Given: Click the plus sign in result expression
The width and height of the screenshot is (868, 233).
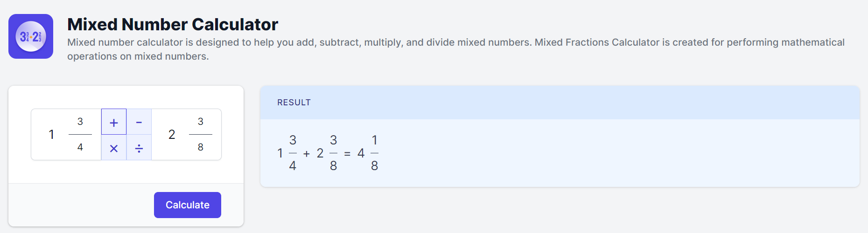Looking at the screenshot, I should (307, 154).
